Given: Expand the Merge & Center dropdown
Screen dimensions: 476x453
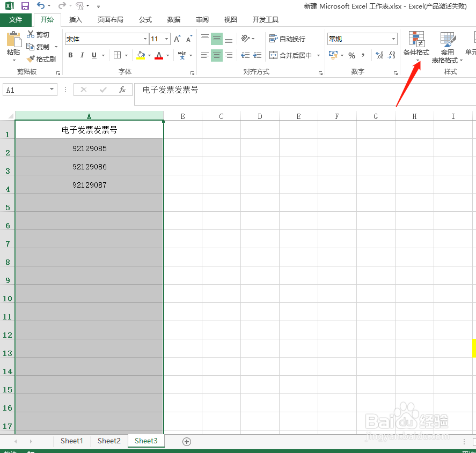Looking at the screenshot, I should (318, 55).
